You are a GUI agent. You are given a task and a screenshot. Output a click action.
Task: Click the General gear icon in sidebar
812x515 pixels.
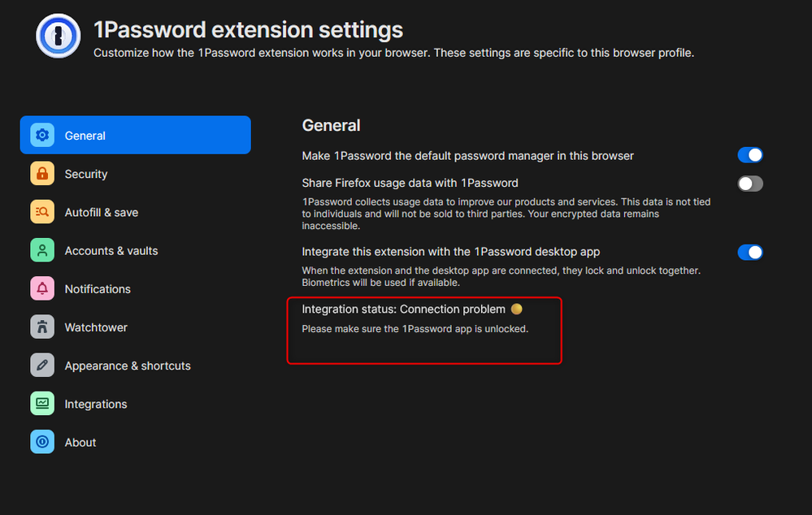tap(42, 136)
